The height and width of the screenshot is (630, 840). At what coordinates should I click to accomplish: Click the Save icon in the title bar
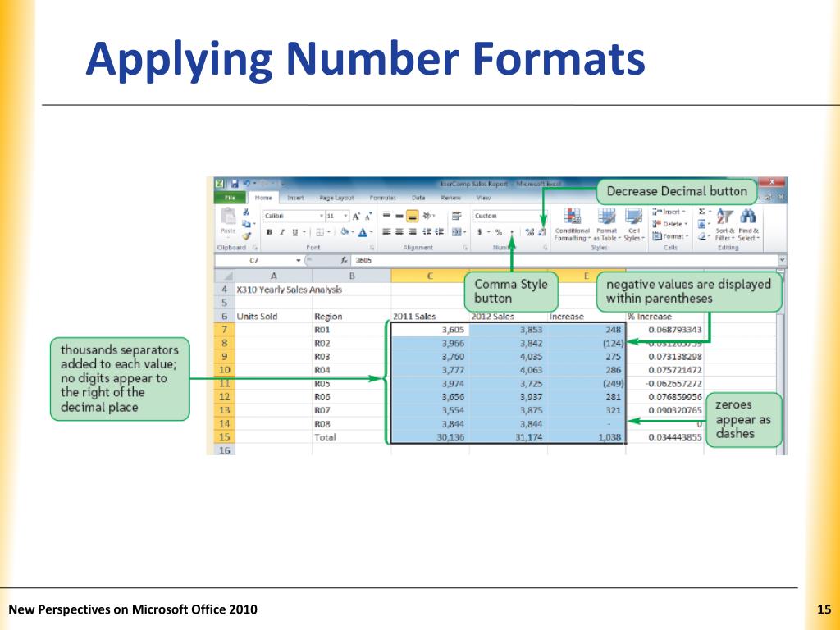(234, 184)
